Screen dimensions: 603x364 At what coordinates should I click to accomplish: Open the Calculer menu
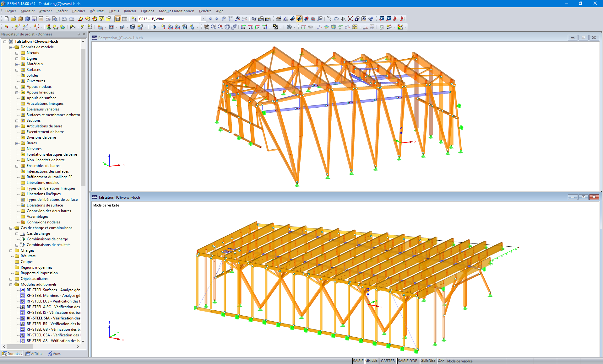tap(78, 11)
